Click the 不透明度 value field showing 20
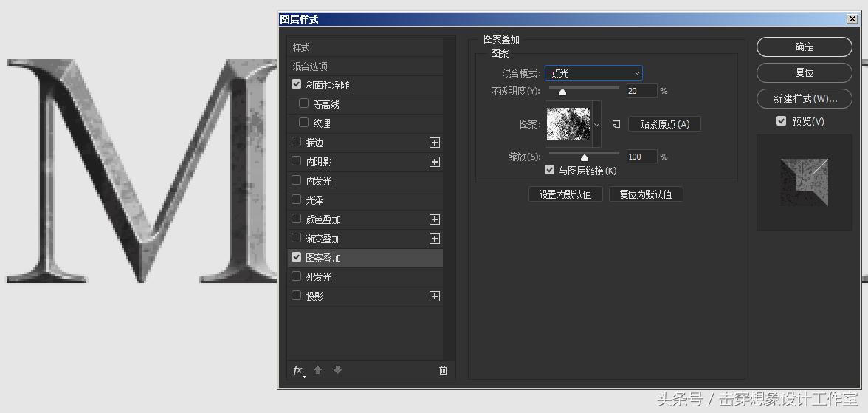This screenshot has height=413, width=868. [x=641, y=91]
